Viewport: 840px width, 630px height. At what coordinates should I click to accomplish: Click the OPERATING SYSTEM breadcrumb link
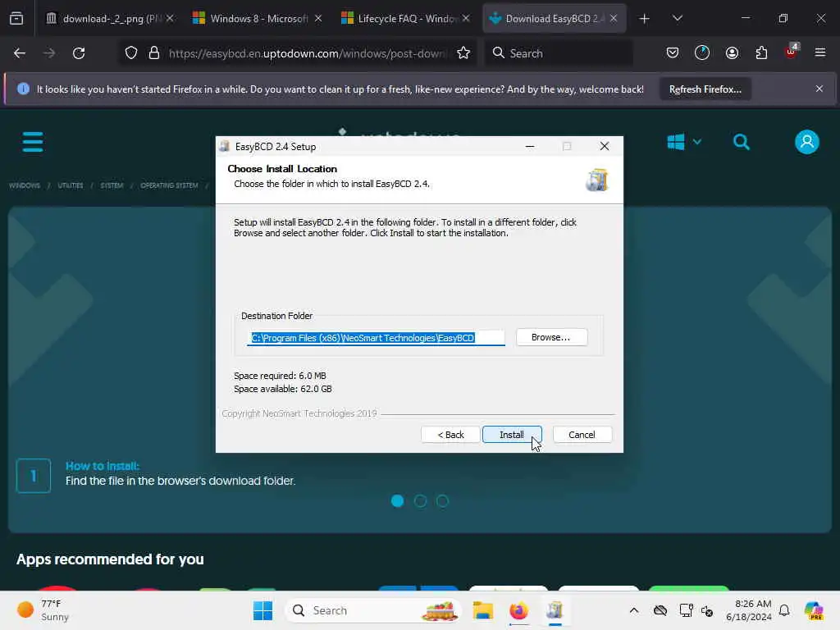tap(169, 185)
